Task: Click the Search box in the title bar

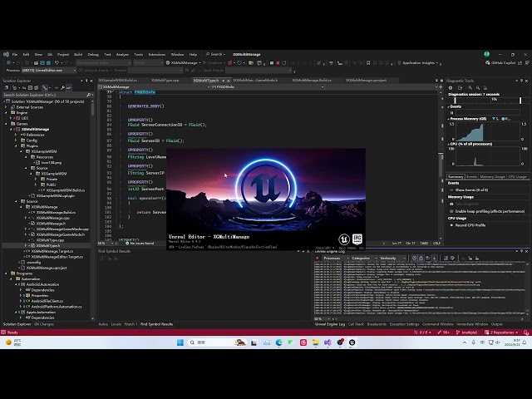Action: tap(216, 54)
